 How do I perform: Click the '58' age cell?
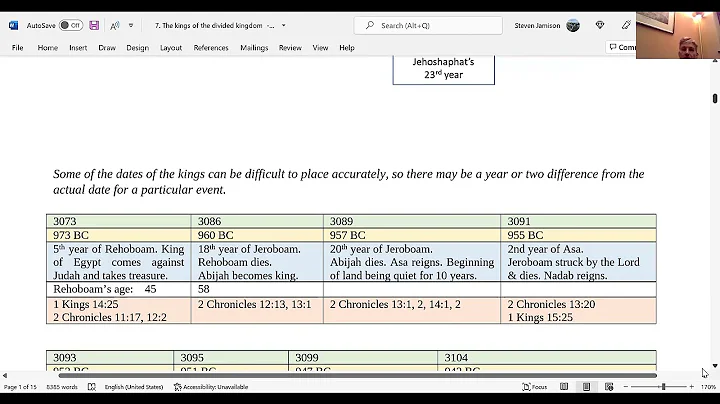coord(257,289)
